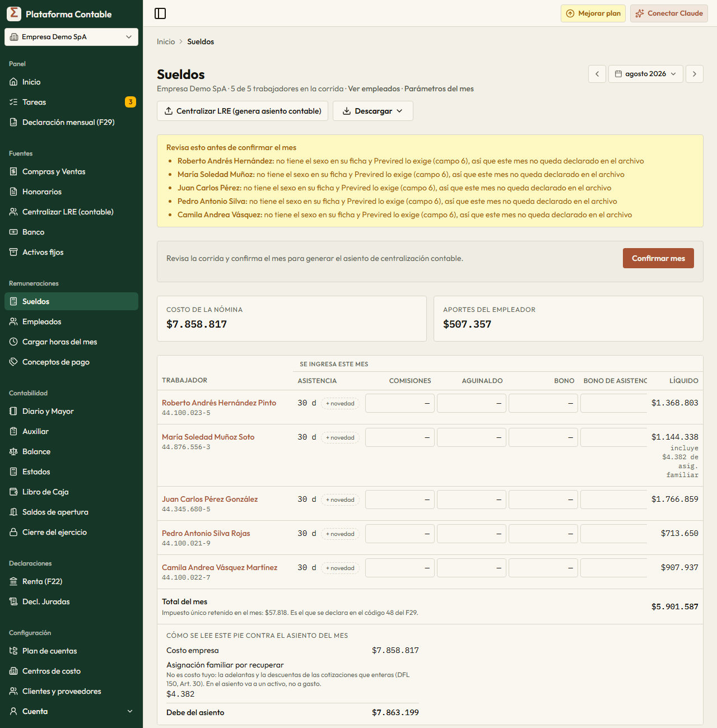Click Inicio in the breadcrumb

coord(166,41)
